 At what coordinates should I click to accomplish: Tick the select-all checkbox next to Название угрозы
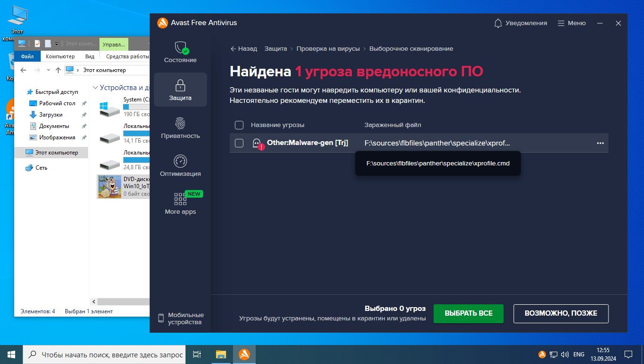click(x=239, y=125)
